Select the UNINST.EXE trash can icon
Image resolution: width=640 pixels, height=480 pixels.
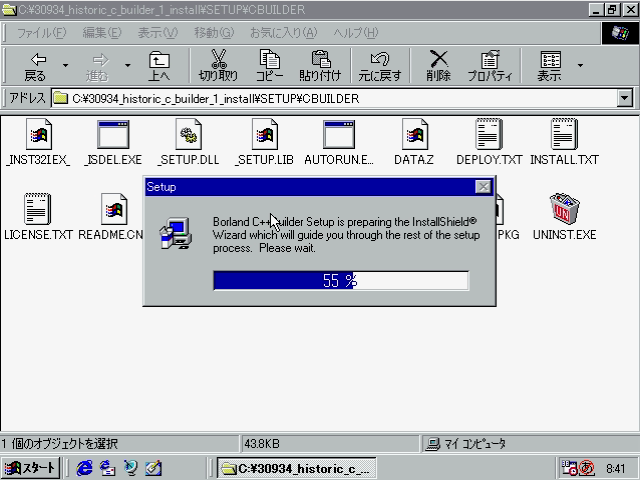[564, 209]
